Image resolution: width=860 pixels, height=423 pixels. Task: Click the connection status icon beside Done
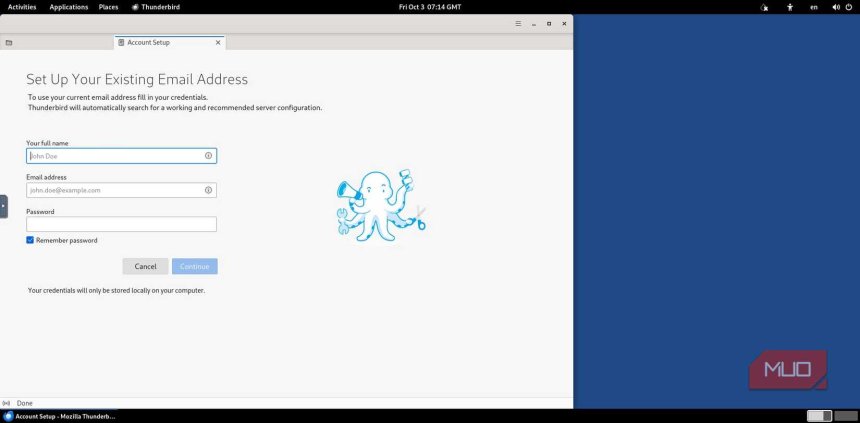(x=7, y=403)
